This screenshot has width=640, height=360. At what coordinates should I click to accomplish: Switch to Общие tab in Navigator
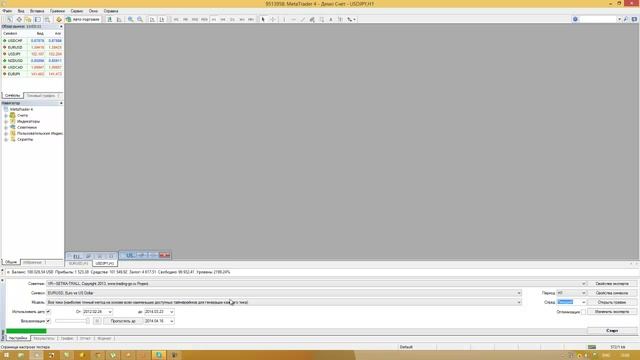point(11,262)
